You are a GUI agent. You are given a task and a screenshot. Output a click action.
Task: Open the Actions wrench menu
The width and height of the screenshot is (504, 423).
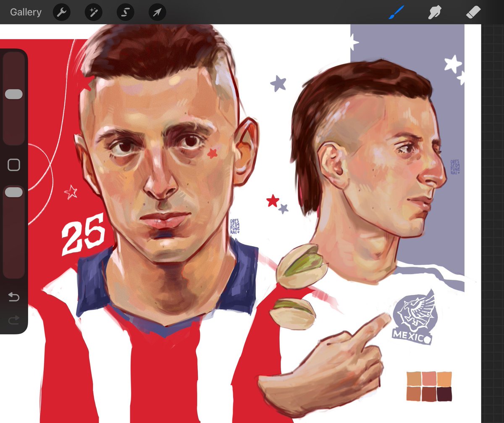click(x=61, y=13)
